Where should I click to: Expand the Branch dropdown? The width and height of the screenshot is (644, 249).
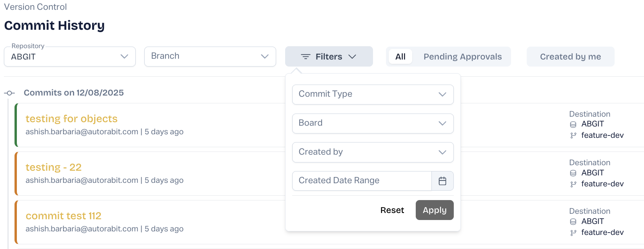coord(210,57)
